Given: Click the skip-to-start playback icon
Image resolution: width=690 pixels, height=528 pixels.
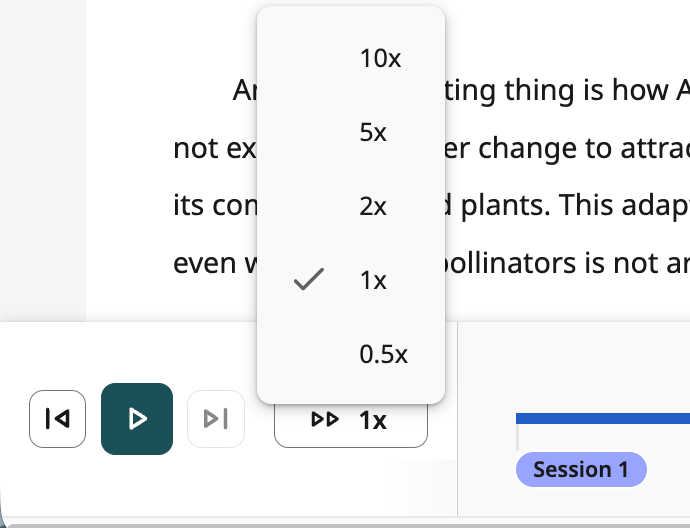Looking at the screenshot, I should 58,419.
